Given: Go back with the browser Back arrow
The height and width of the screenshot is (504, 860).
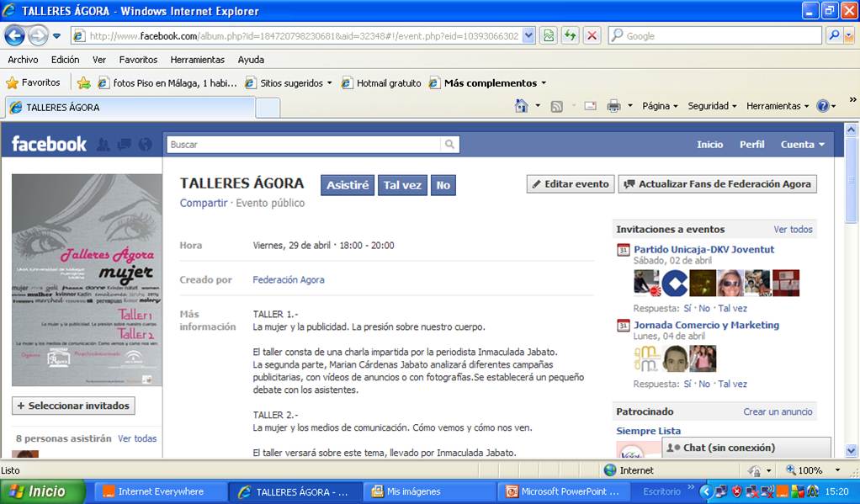Looking at the screenshot, I should tap(15, 36).
